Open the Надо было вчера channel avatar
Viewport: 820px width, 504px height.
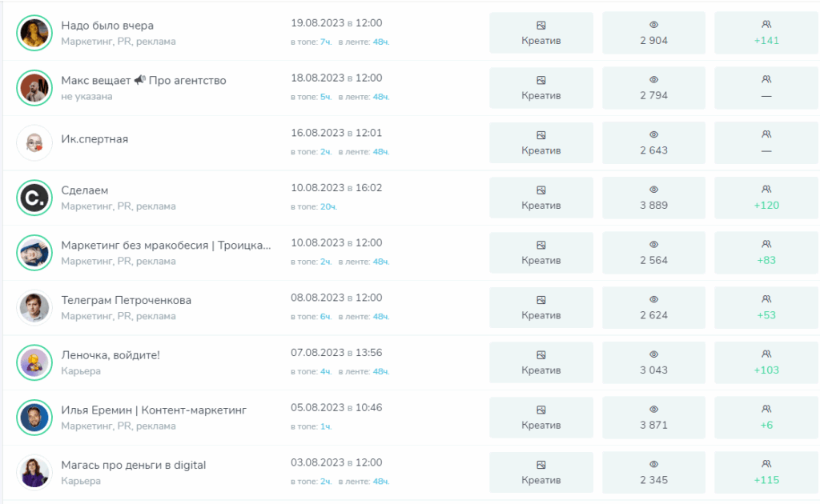click(x=34, y=33)
